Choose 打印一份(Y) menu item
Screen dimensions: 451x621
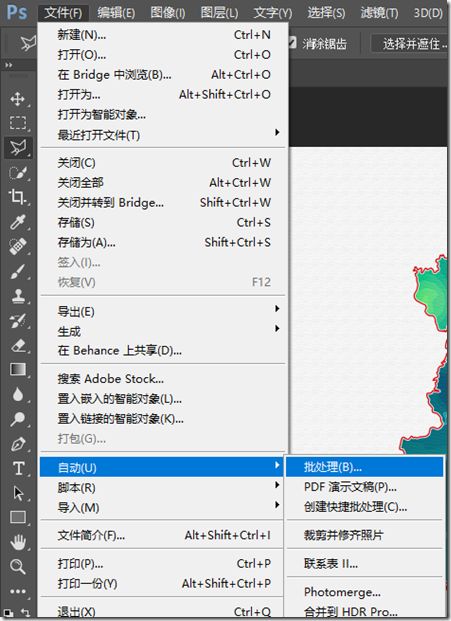click(162, 583)
